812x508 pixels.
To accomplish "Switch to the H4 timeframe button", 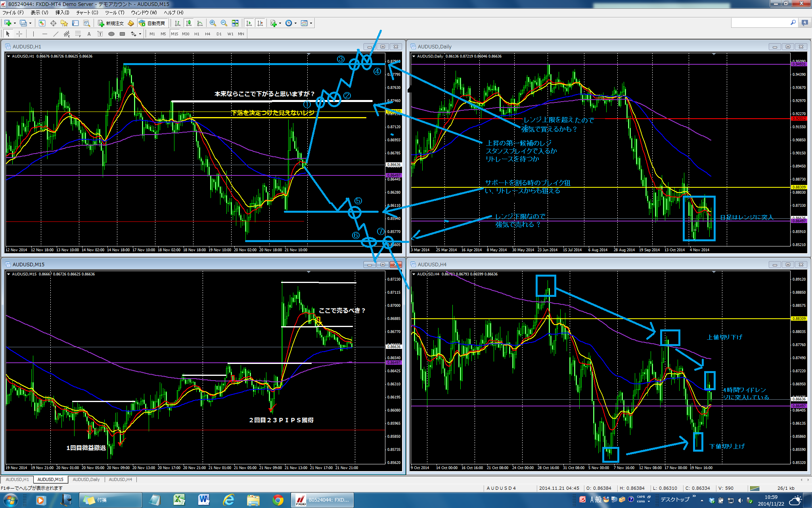I will (x=207, y=34).
